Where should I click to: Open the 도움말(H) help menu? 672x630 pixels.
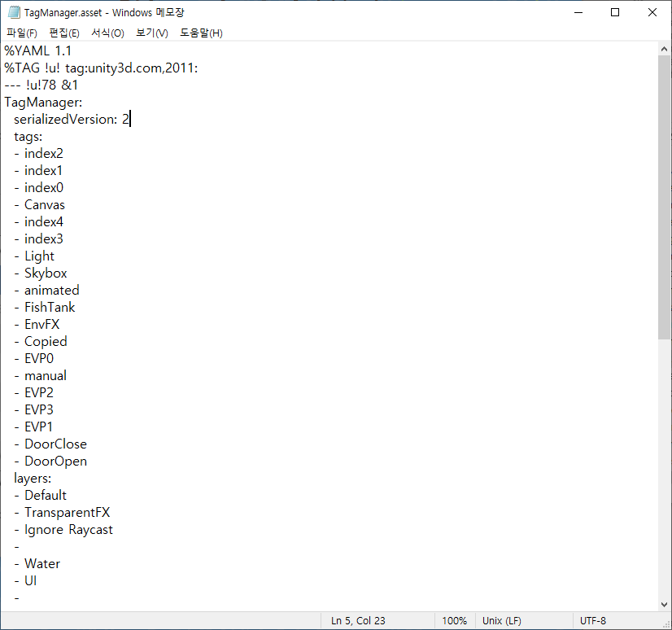(201, 33)
